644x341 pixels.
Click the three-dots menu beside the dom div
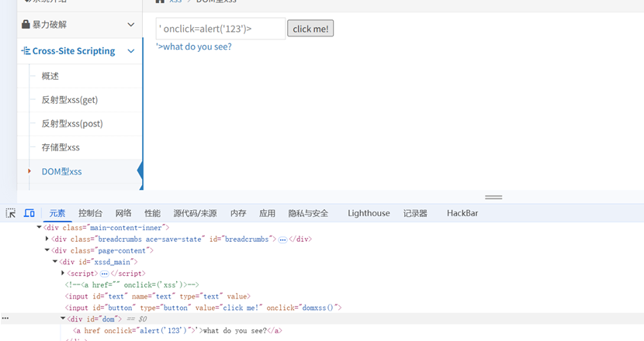pyautogui.click(x=5, y=319)
